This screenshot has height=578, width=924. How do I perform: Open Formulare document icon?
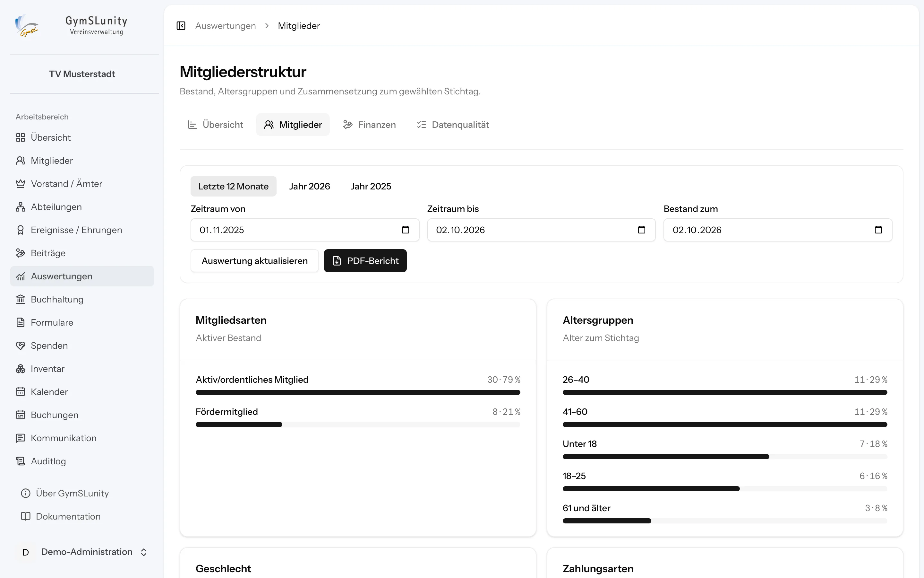click(20, 323)
